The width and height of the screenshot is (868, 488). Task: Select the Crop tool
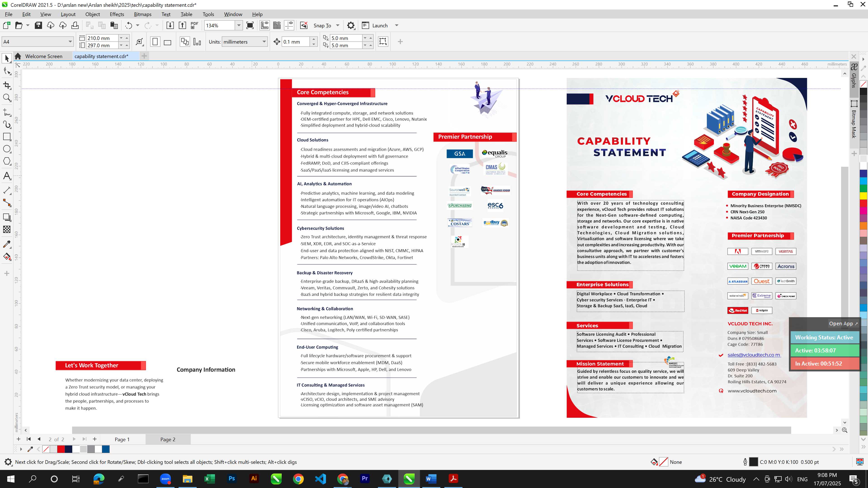[7, 85]
